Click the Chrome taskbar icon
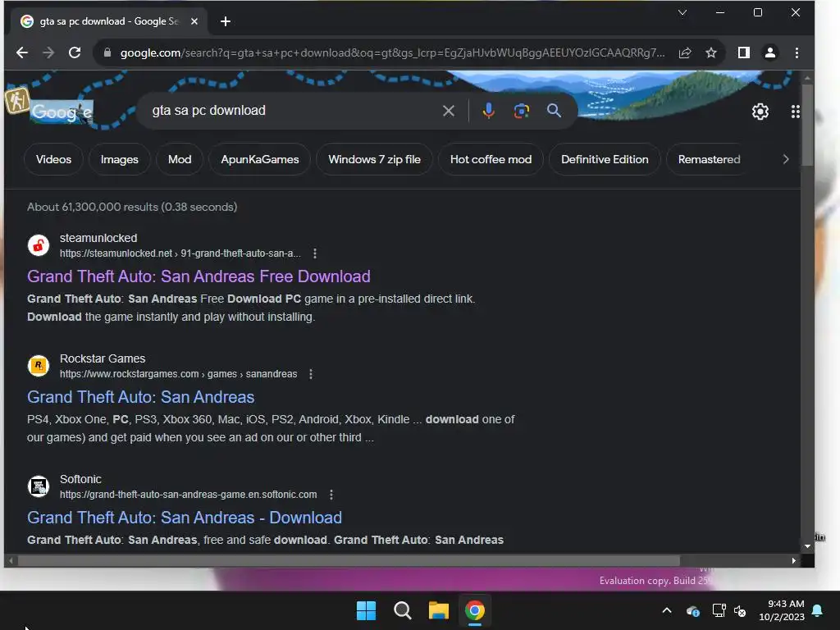Screen dimensions: 840x630 click(x=475, y=610)
